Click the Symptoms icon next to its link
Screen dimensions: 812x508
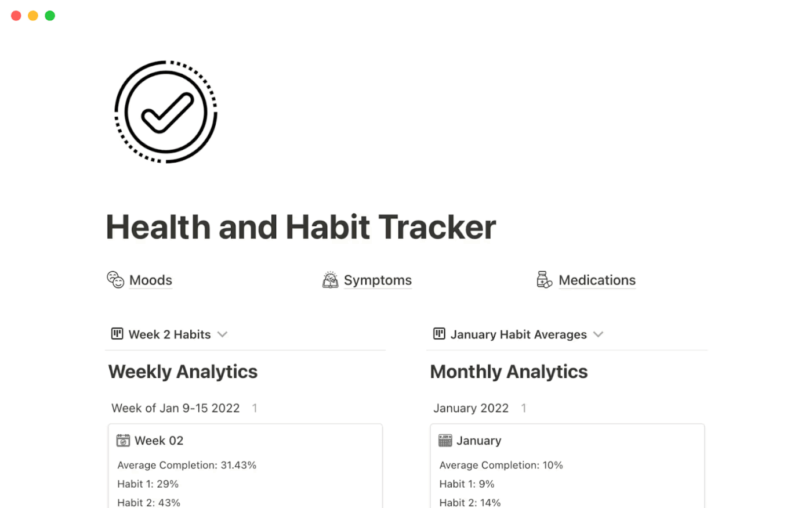(331, 279)
